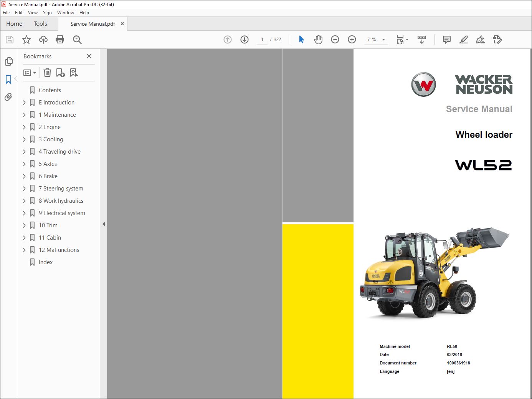The image size is (532, 399).
Task: Add a new bookmark icon
Action: (61, 73)
